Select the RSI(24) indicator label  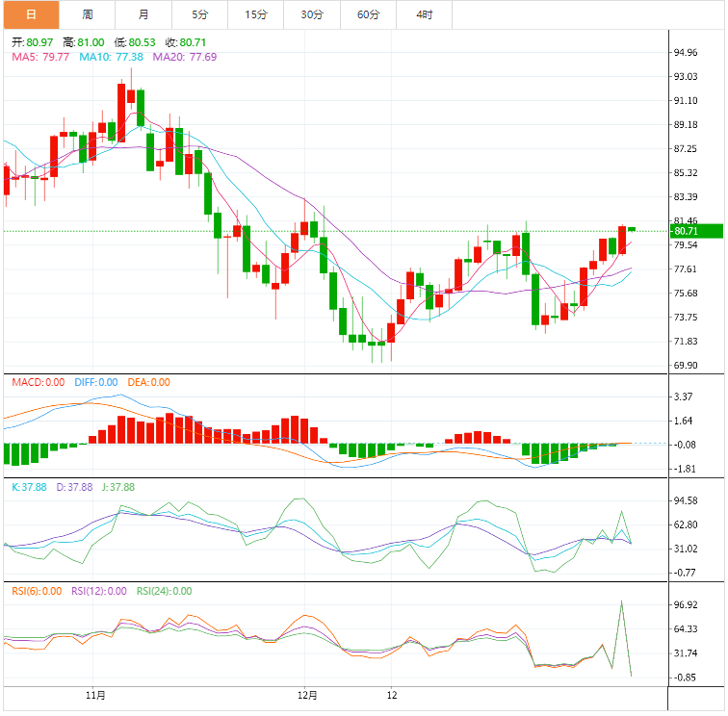pyautogui.click(x=164, y=591)
